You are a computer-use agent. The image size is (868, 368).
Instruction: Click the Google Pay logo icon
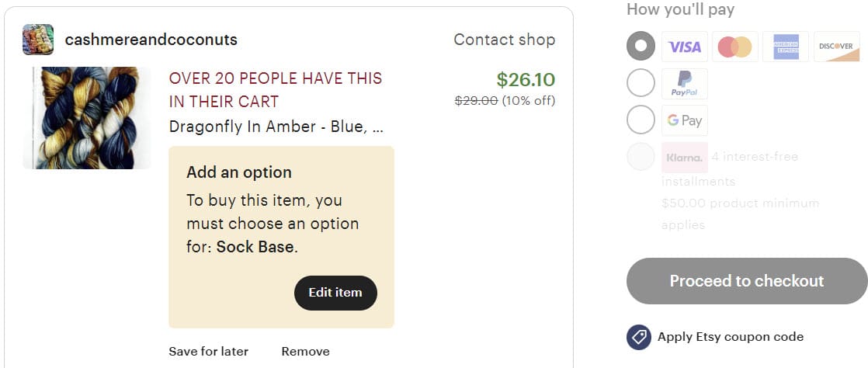coord(684,120)
